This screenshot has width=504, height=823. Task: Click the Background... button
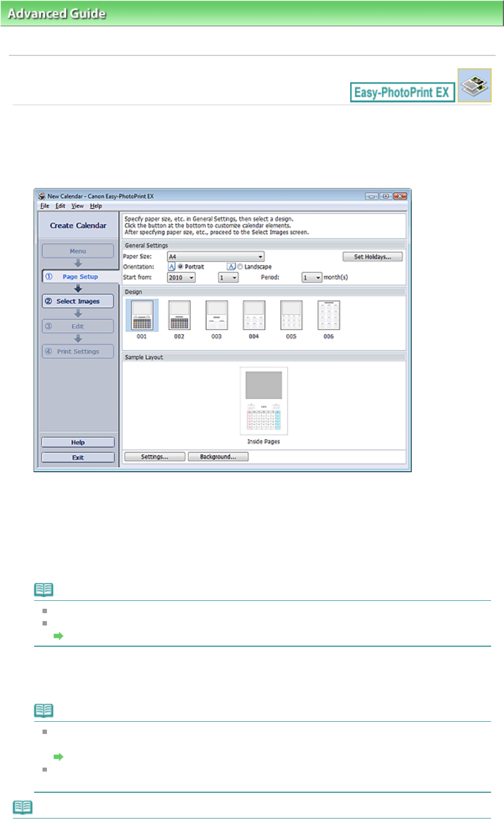coord(218,457)
